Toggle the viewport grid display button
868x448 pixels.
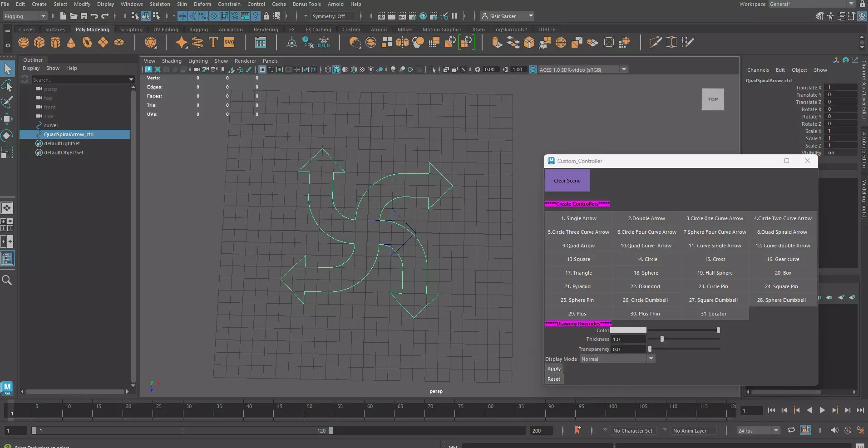262,69
